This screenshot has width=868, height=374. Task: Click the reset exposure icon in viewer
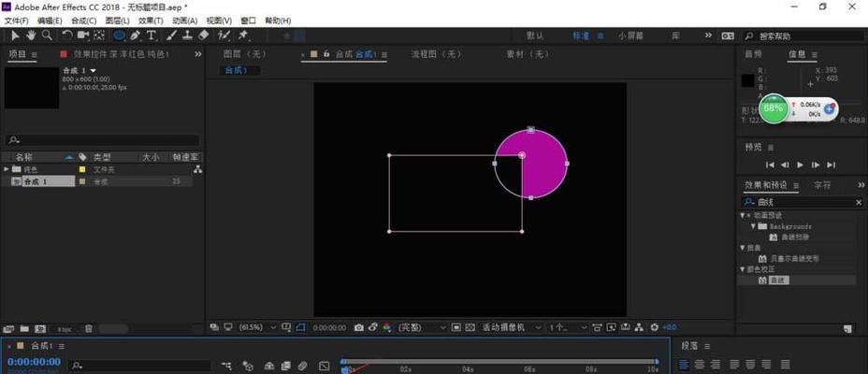(x=655, y=327)
